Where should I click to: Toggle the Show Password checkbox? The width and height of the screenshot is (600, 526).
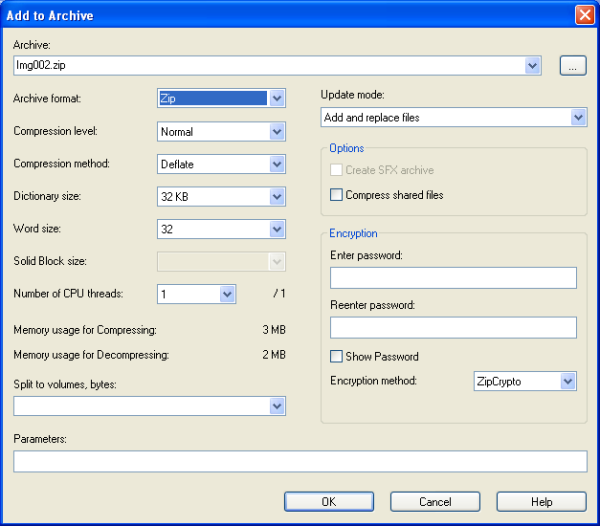pos(337,356)
